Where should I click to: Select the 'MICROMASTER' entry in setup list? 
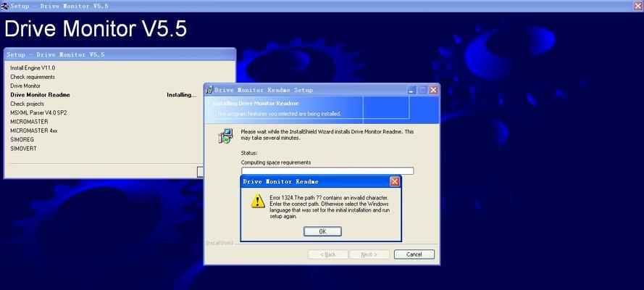tap(29, 122)
